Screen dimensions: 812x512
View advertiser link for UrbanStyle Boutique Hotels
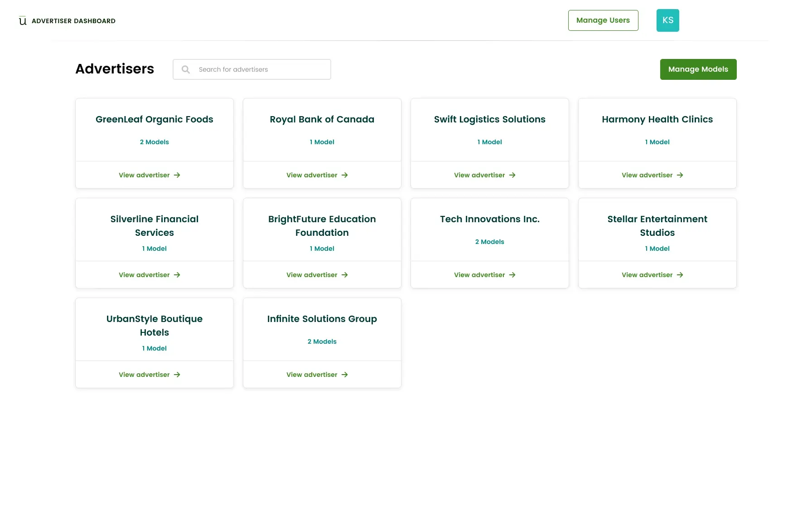[x=150, y=375]
